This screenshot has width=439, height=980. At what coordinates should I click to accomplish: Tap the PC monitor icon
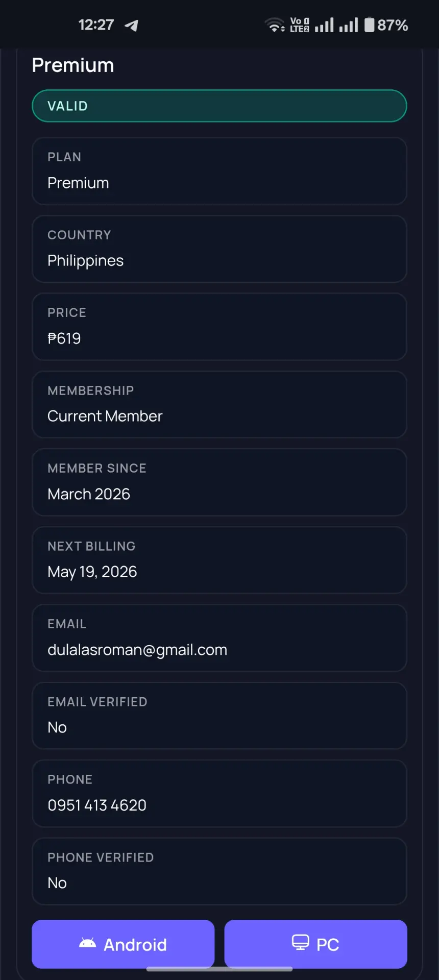coord(300,942)
